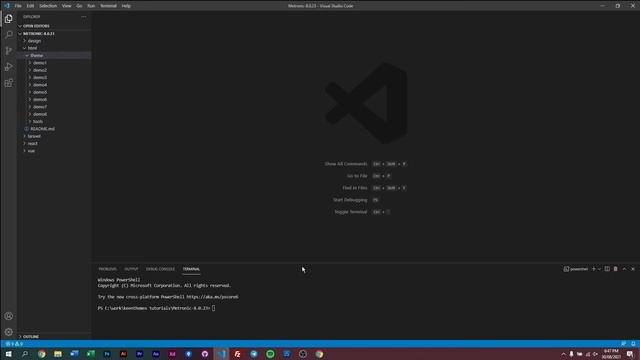Click the Explorer more actions ellipsis
The height and width of the screenshot is (360, 640).
[84, 17]
